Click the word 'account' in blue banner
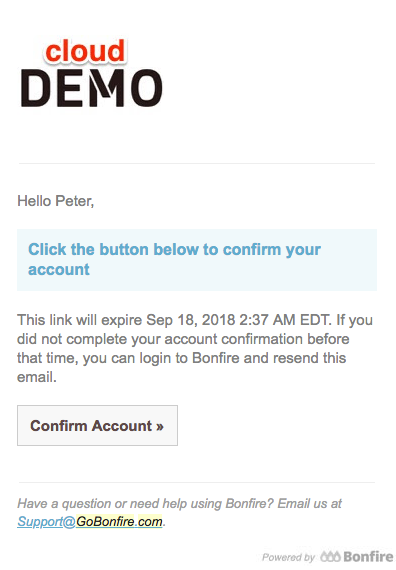This screenshot has height=570, width=396. (x=59, y=269)
